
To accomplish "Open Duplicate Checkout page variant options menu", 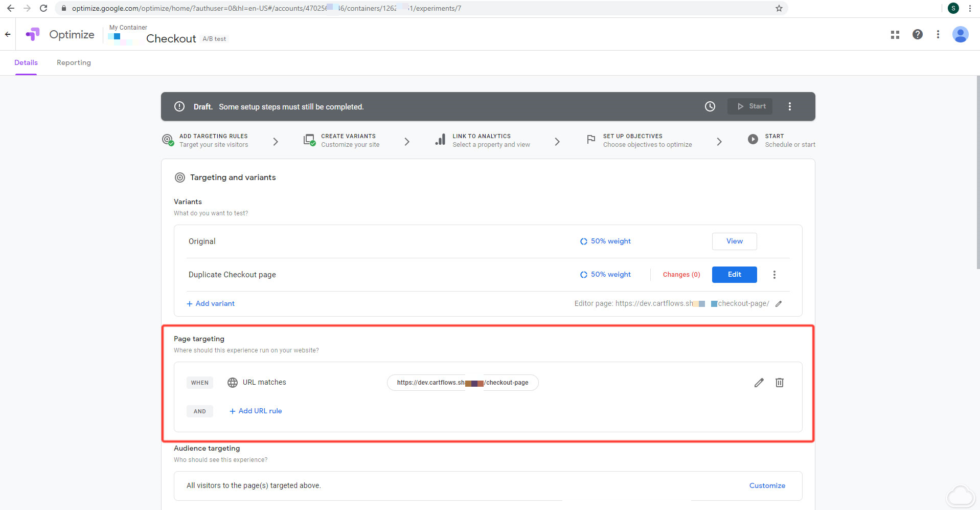I will click(x=774, y=275).
